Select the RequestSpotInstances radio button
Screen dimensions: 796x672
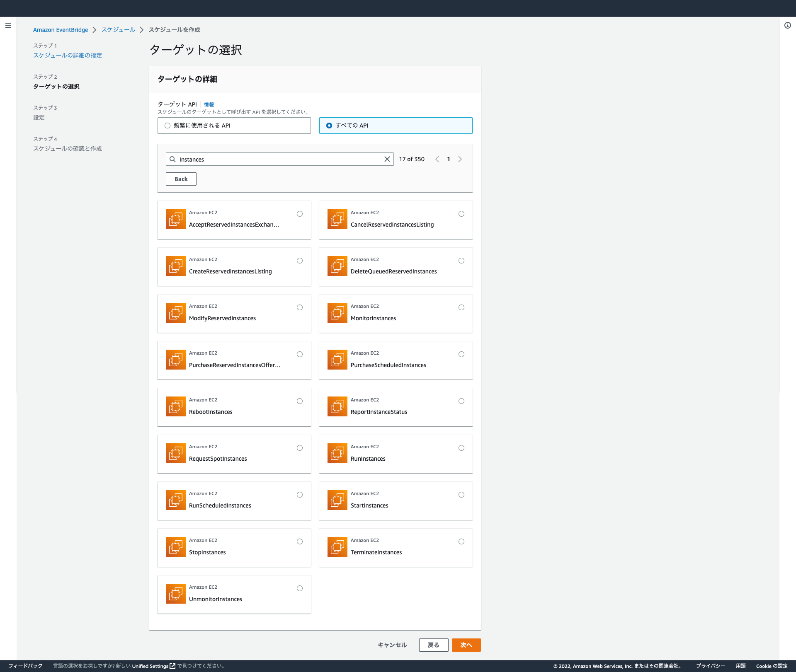point(300,448)
